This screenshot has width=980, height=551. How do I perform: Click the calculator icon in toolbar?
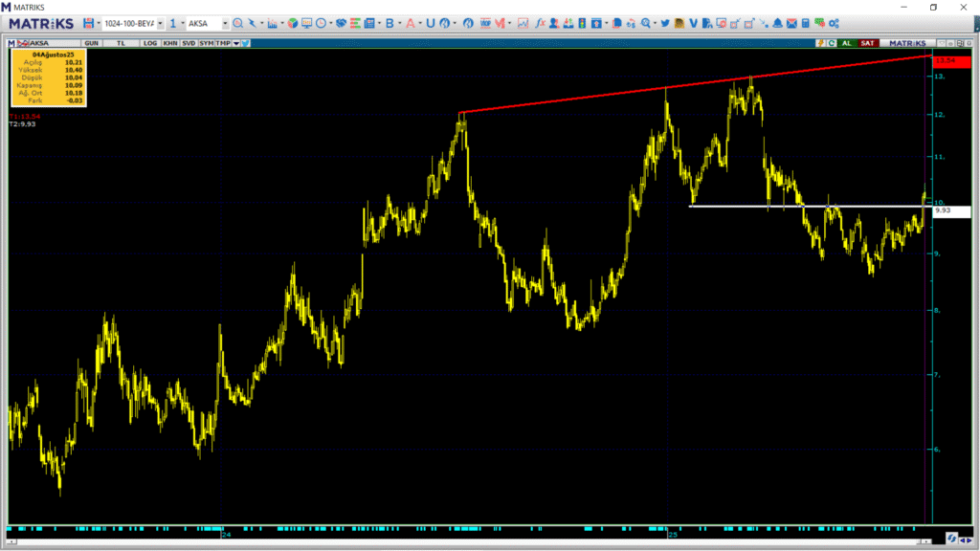click(x=806, y=22)
